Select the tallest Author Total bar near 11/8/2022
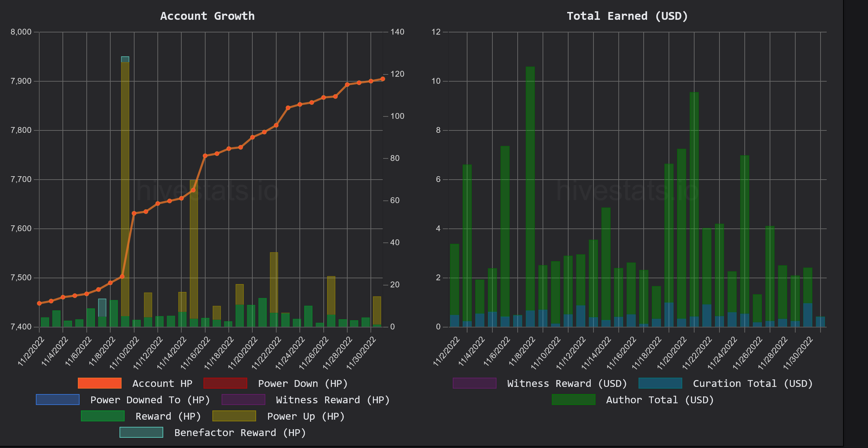 pyautogui.click(x=530, y=188)
